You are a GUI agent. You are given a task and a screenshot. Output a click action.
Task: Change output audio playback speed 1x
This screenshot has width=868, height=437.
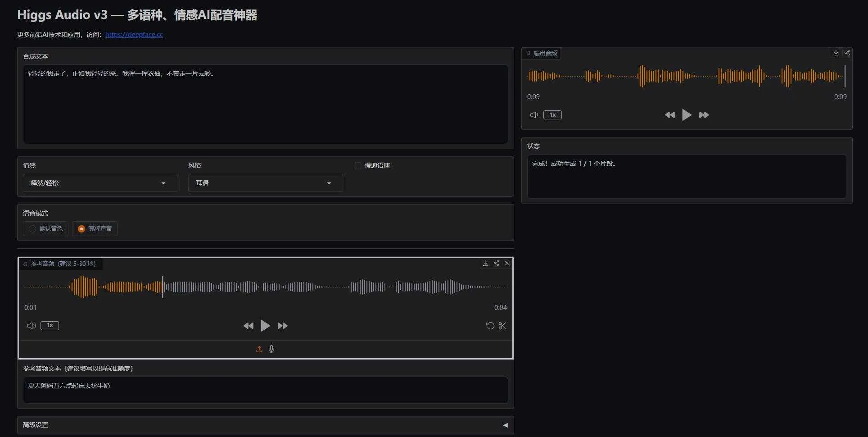(552, 115)
